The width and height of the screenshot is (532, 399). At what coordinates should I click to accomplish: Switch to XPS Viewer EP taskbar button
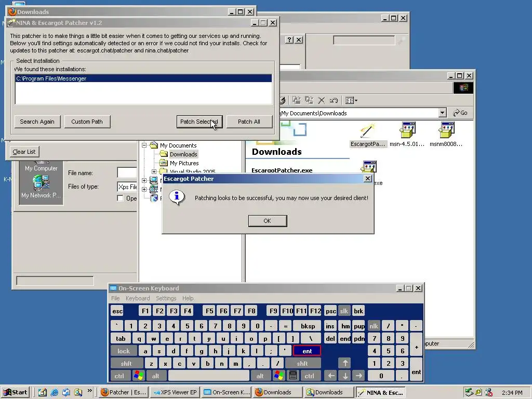pyautogui.click(x=175, y=392)
